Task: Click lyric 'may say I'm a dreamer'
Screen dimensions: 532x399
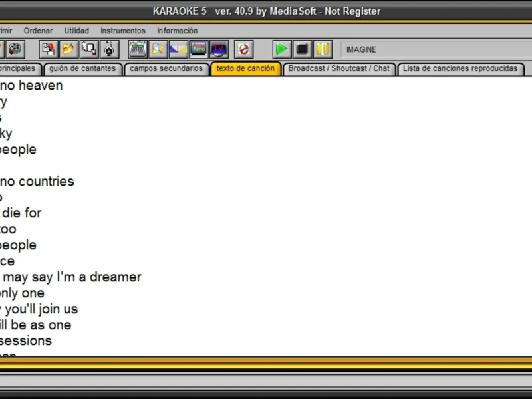Action: point(72,277)
